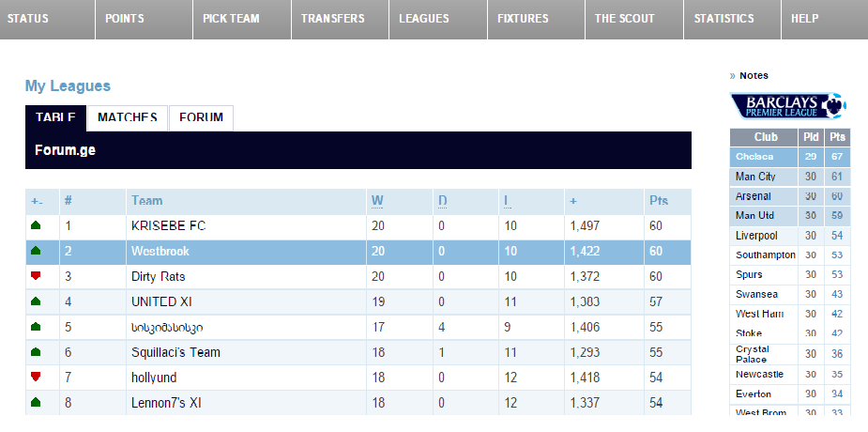Click the green up arrow beside Westbrook
This screenshot has width=868, height=432.
pos(37,251)
